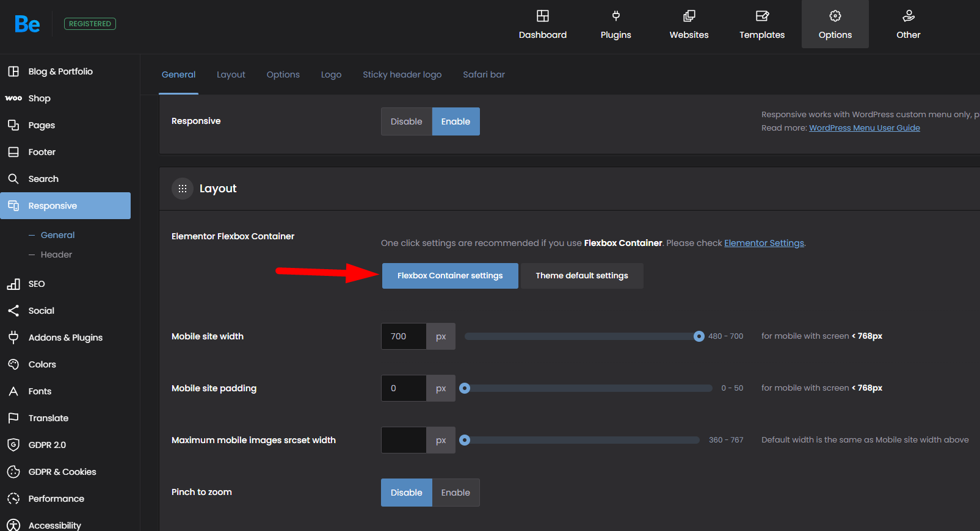
Task: Switch to the General tab
Action: coord(179,74)
